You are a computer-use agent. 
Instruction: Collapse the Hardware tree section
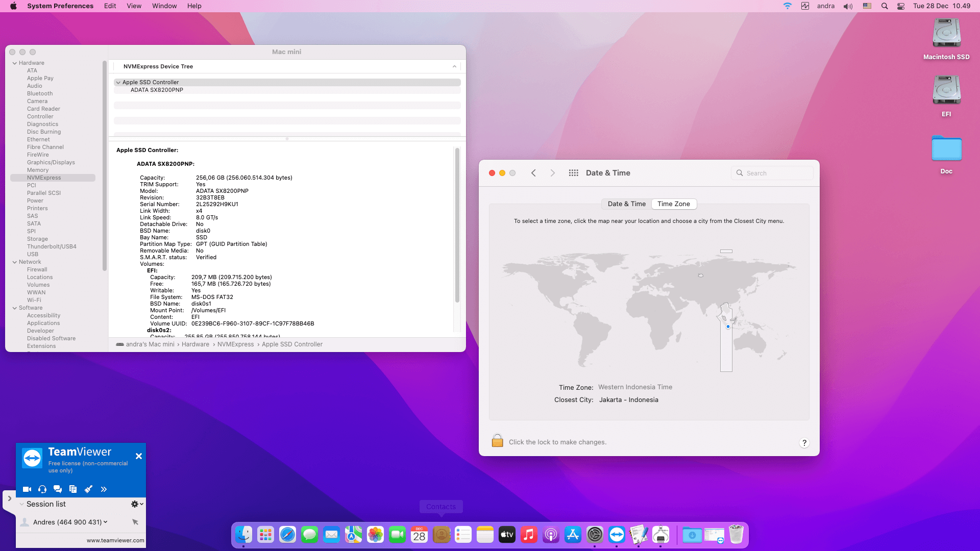tap(15, 63)
